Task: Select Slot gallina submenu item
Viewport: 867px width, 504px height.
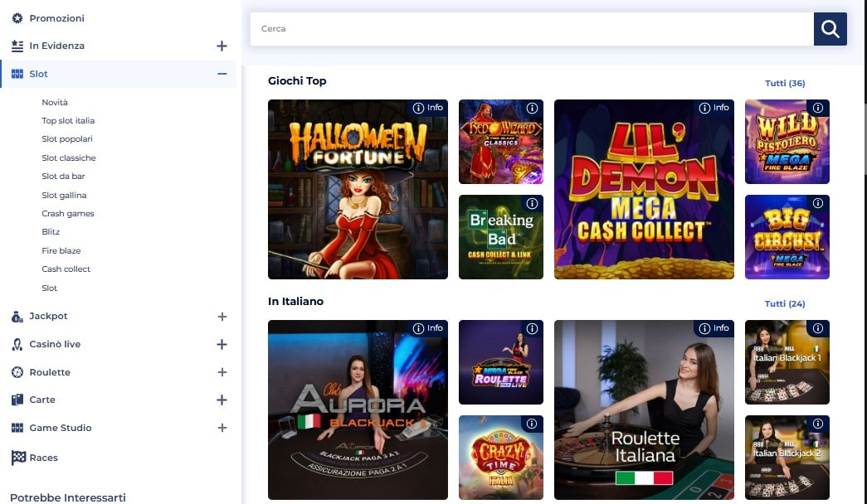Action: pyautogui.click(x=64, y=195)
